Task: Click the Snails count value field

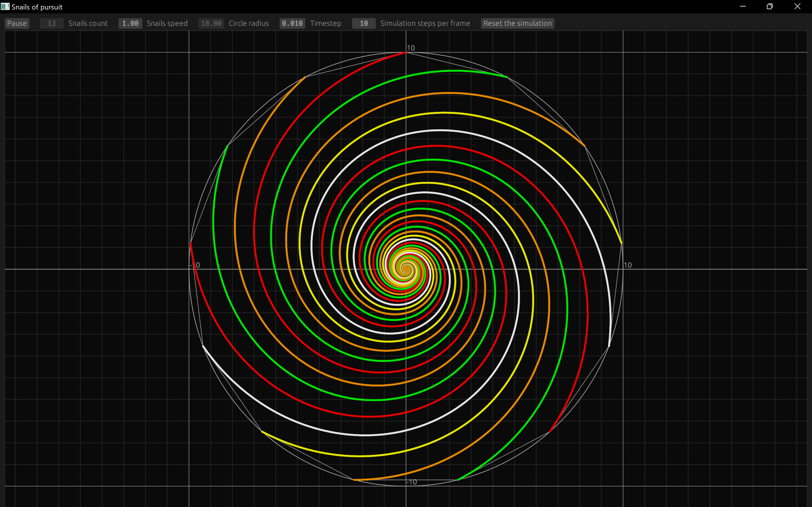Action: click(x=51, y=23)
